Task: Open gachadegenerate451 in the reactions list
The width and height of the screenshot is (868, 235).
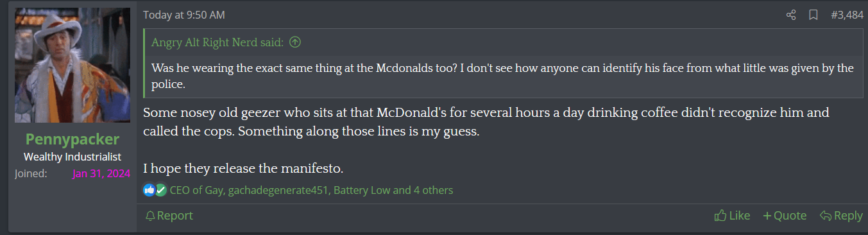Action: (278, 190)
